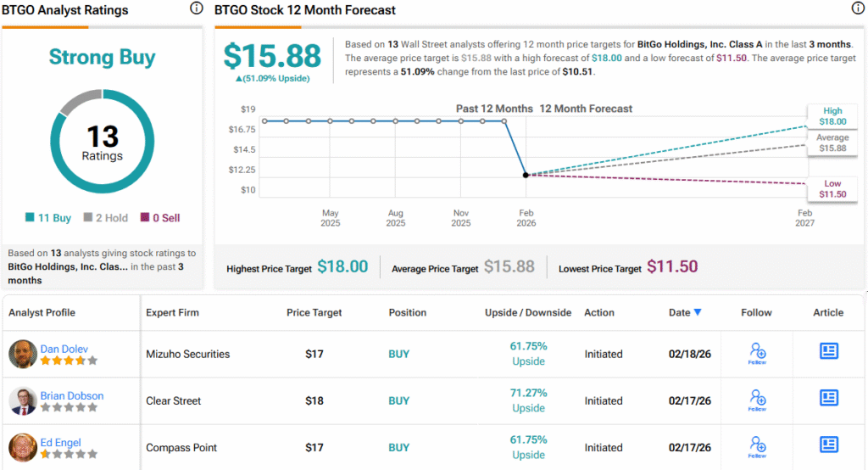This screenshot has width=868, height=470.
Task: Click Dan Dolev's profile photo
Action: [x=23, y=354]
